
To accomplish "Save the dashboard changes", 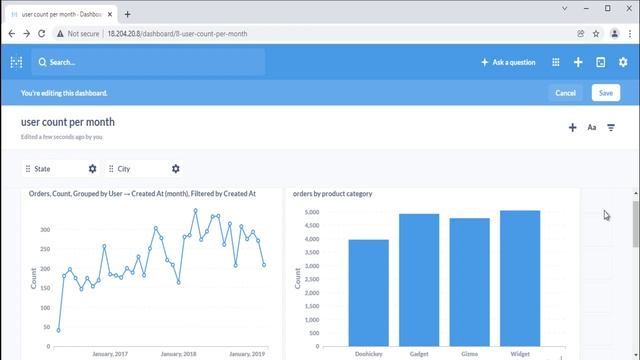I will (606, 93).
